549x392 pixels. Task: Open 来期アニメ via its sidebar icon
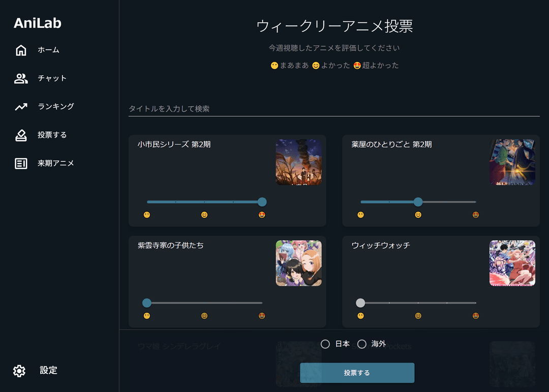[x=20, y=164]
